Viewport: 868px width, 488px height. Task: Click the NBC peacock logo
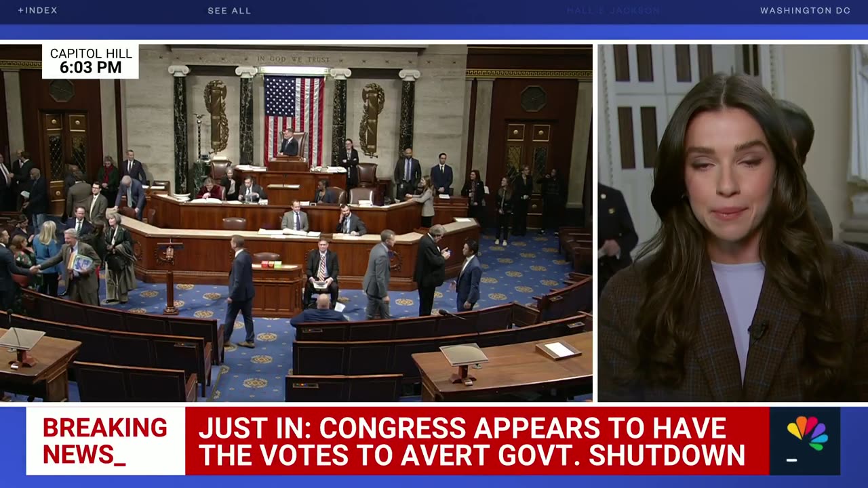coord(807,434)
